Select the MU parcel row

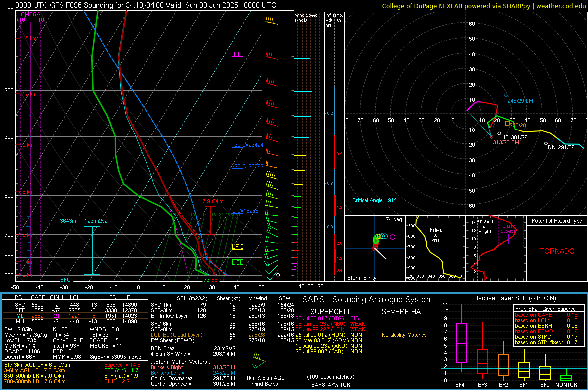pos(75,321)
